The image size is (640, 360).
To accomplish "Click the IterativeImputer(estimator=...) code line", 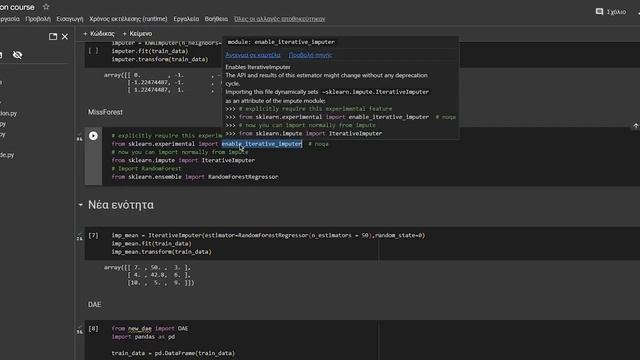I will click(268, 235).
